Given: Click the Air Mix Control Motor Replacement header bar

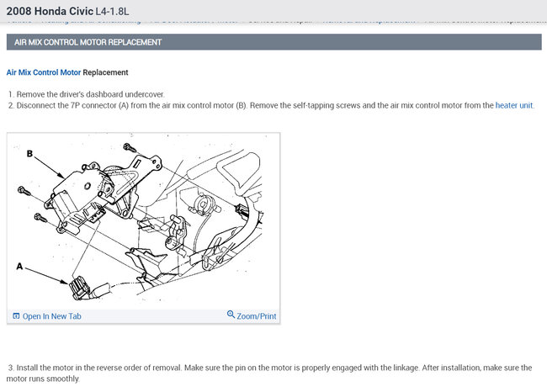Looking at the screenshot, I should pos(273,42).
